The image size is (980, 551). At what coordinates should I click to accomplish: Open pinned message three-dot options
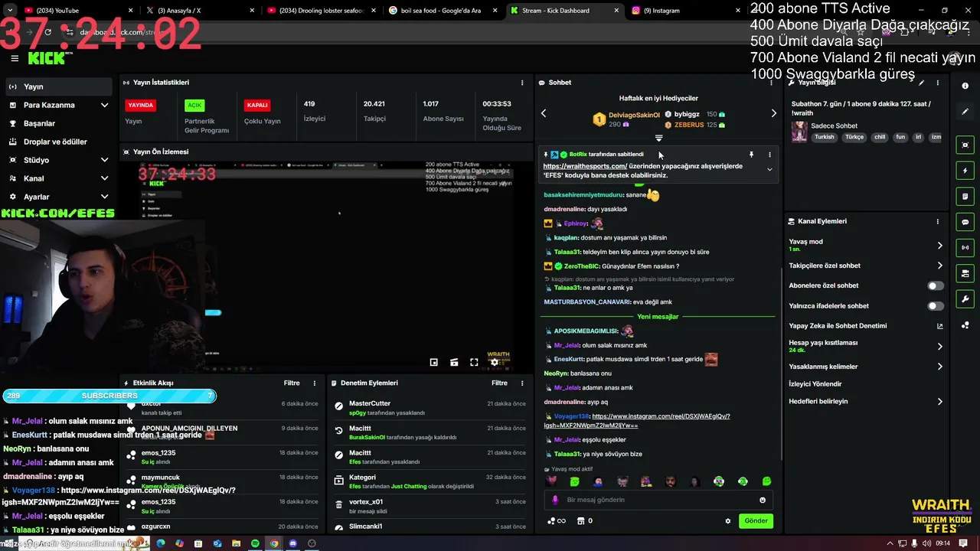click(769, 155)
